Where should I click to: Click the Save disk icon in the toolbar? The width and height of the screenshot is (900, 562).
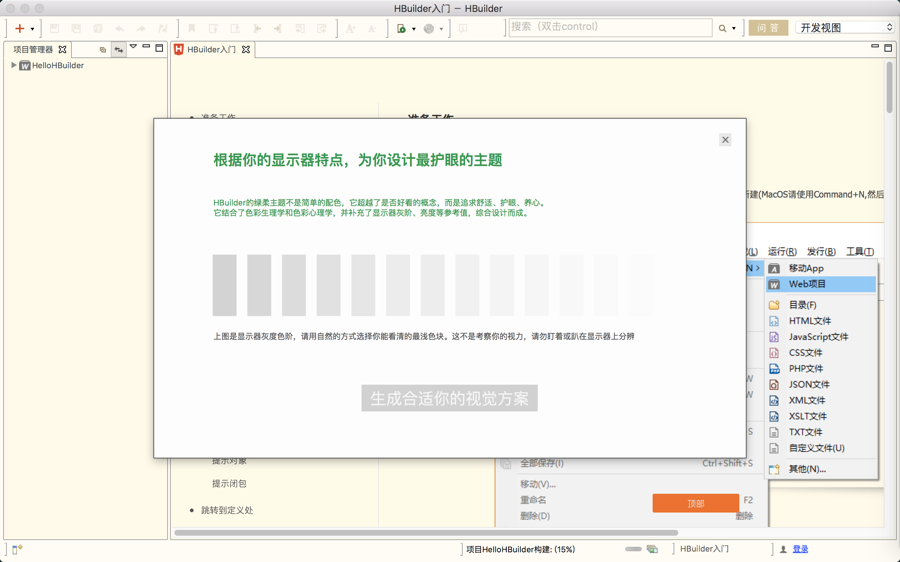(55, 28)
